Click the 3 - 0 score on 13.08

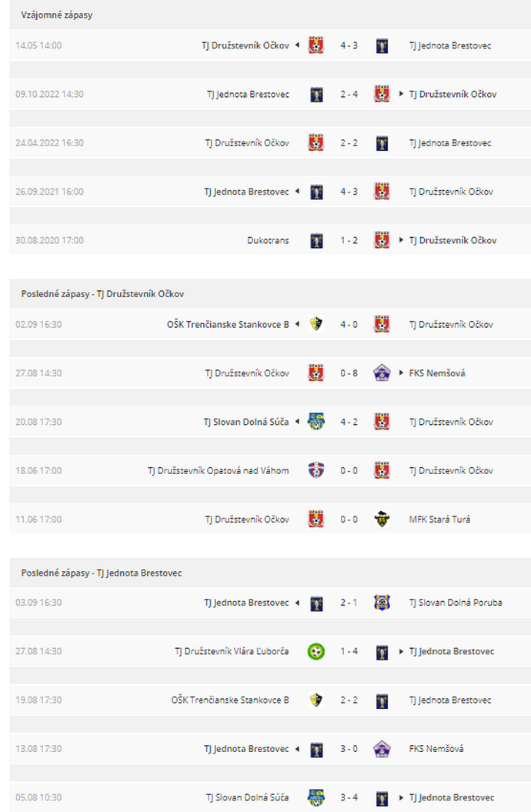349,748
